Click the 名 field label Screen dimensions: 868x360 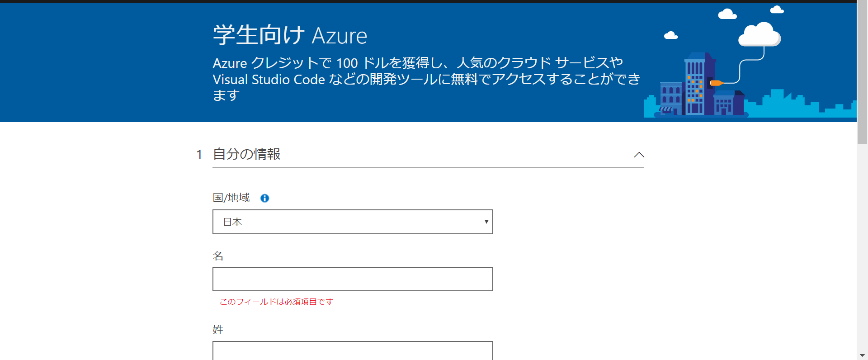click(x=218, y=256)
